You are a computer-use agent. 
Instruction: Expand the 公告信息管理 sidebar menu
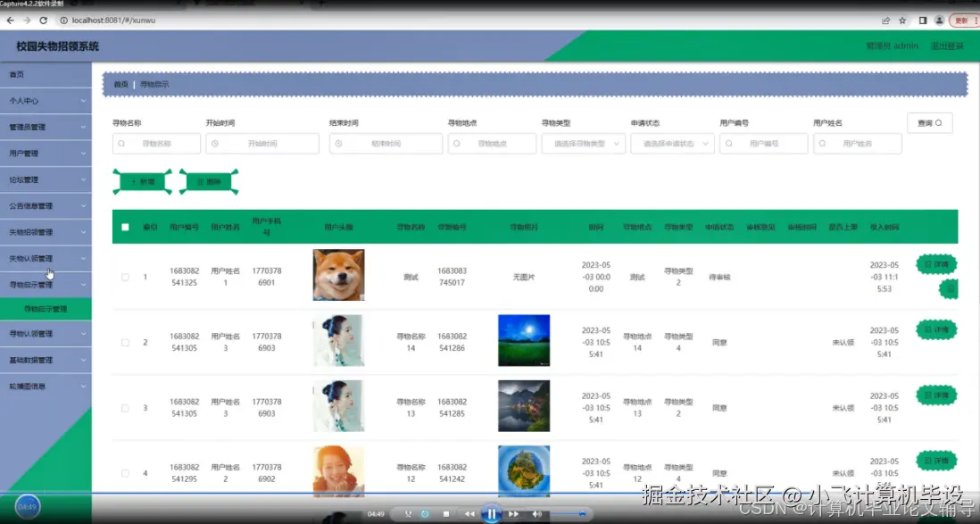(46, 205)
